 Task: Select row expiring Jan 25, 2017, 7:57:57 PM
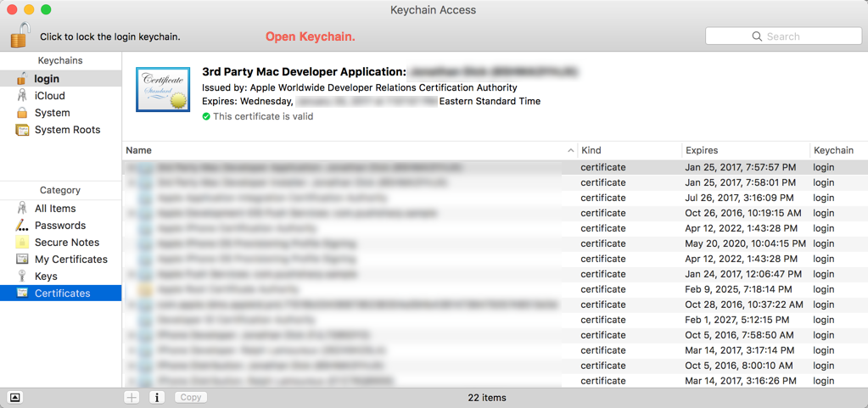[x=495, y=167]
